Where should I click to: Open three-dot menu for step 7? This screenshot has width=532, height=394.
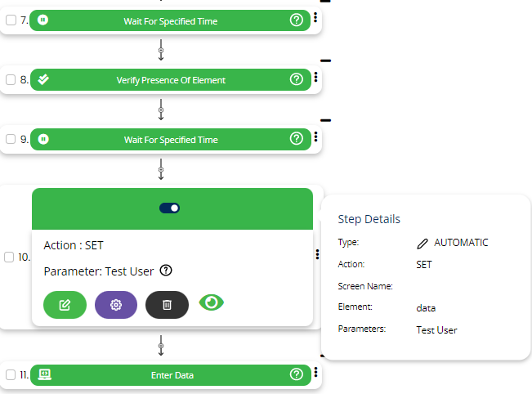tap(315, 20)
